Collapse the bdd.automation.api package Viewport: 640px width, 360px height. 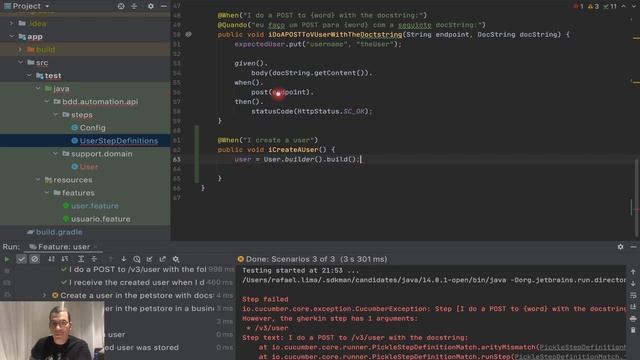(47, 102)
